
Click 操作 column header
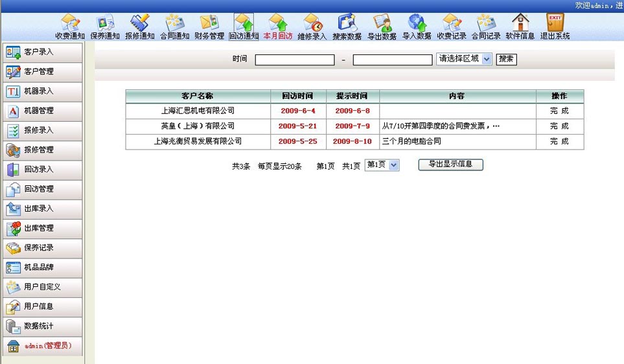pos(560,97)
